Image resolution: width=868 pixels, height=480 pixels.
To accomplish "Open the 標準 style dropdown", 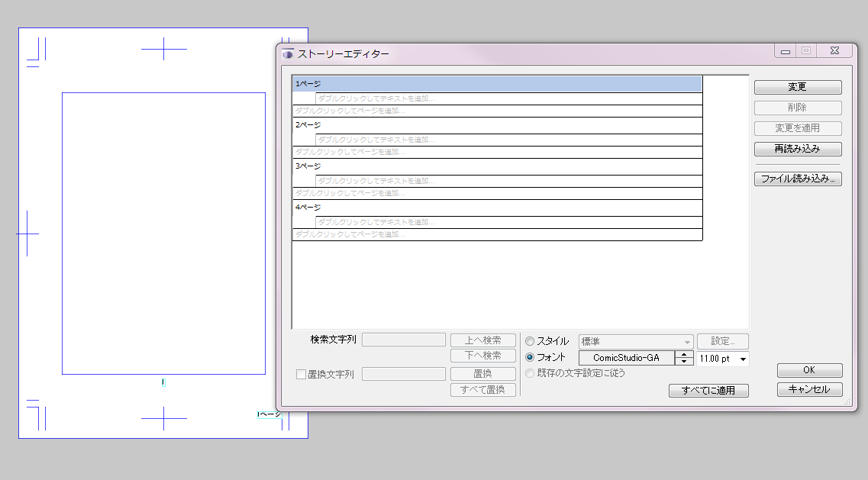I will point(635,342).
